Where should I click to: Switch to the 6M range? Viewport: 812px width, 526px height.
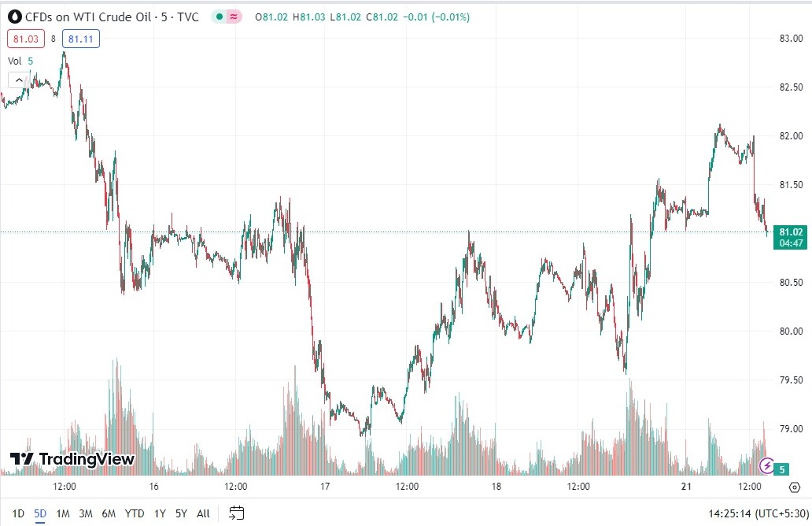tap(109, 513)
